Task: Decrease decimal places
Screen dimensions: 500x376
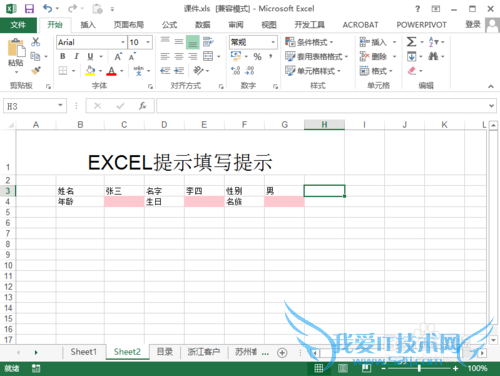Action: tap(250, 71)
